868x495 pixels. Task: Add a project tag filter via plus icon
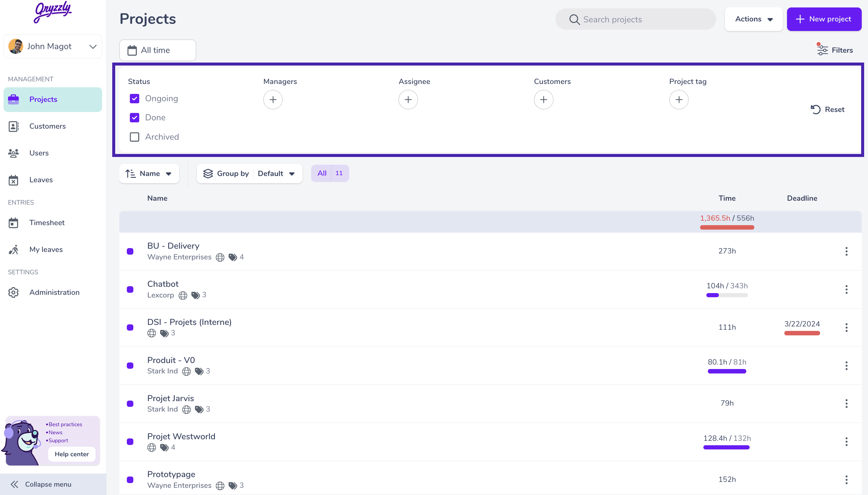(679, 99)
